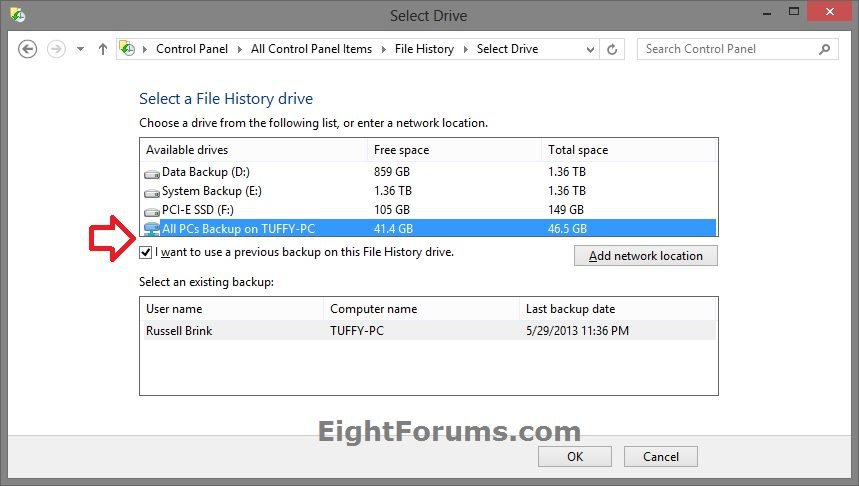Click the Back navigation arrow
The height and width of the screenshot is (486, 859).
[x=27, y=49]
